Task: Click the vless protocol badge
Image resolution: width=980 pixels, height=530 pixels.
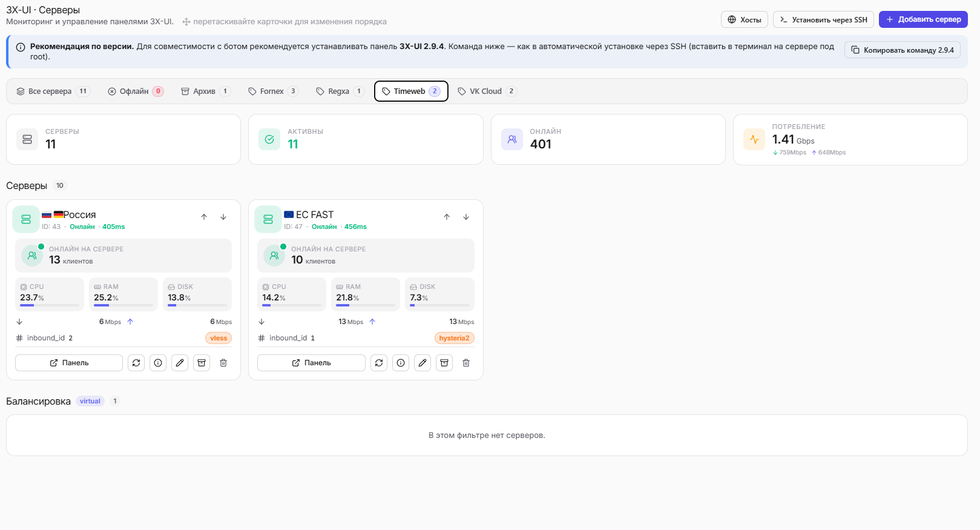Action: click(219, 338)
